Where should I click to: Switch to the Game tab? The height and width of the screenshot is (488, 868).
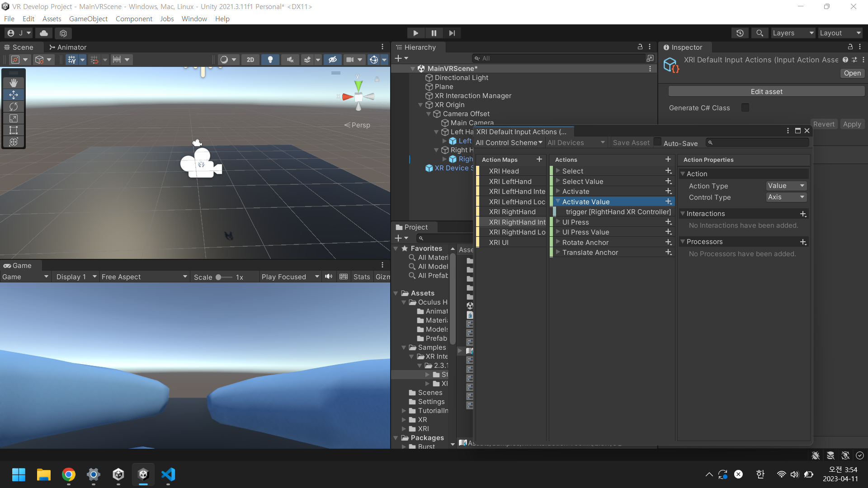pos(18,265)
